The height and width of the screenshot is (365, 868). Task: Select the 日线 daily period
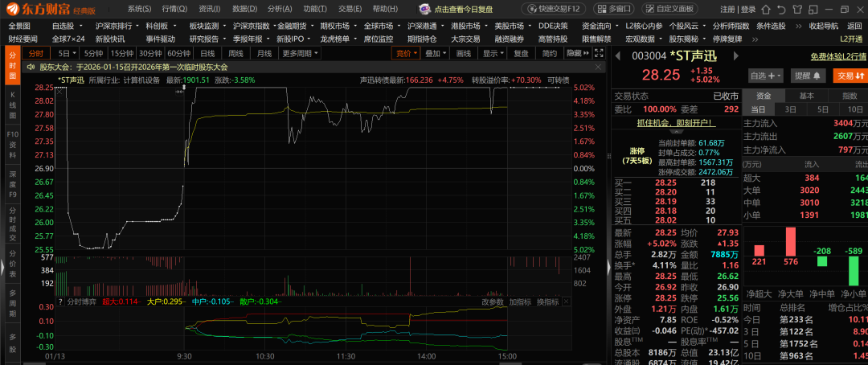click(x=207, y=53)
